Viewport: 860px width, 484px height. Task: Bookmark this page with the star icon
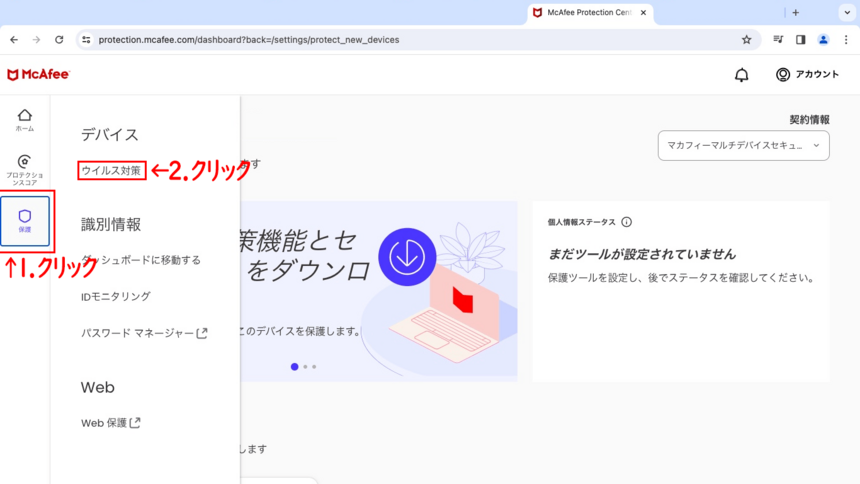[746, 40]
